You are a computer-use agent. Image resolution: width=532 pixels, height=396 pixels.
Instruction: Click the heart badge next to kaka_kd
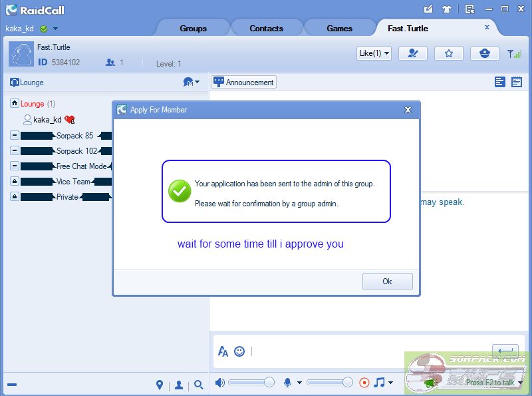[x=70, y=120]
